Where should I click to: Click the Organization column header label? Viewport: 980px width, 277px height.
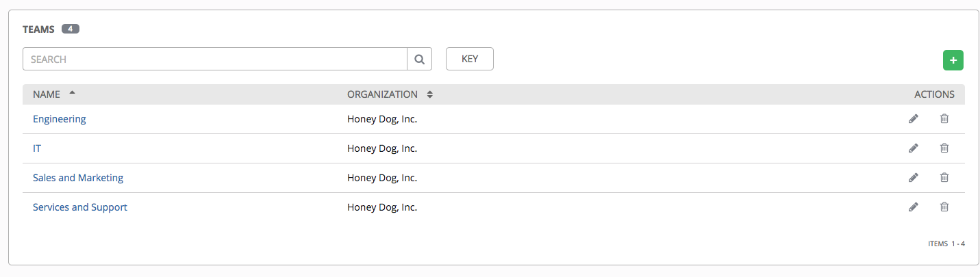click(x=382, y=94)
